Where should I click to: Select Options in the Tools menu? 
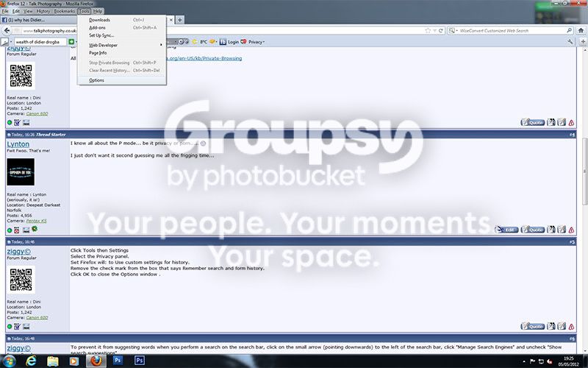[x=122, y=80]
